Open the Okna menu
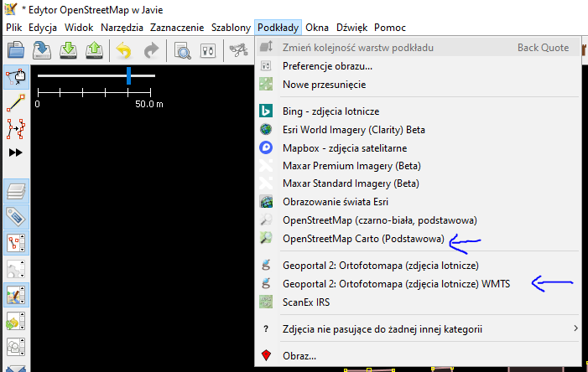The height and width of the screenshot is (372, 588). pos(317,28)
